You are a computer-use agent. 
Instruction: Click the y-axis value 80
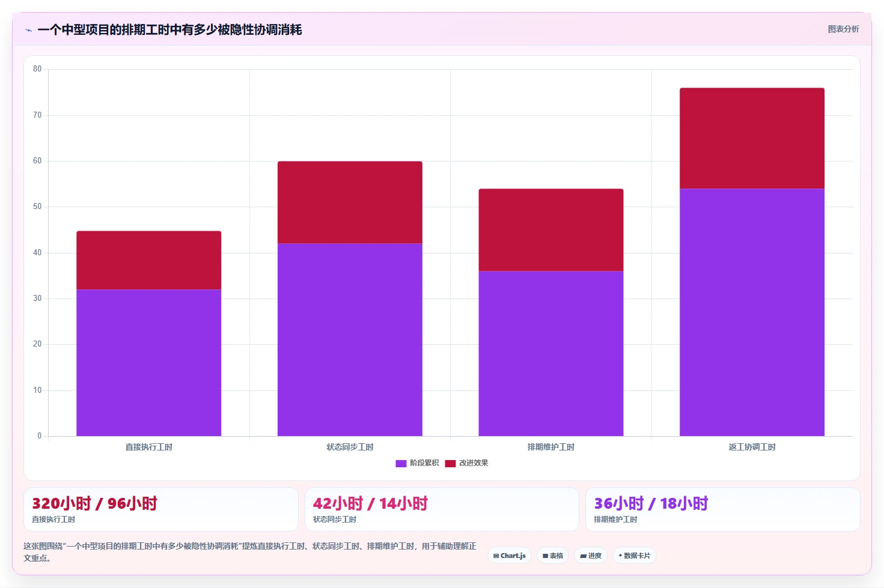point(37,69)
